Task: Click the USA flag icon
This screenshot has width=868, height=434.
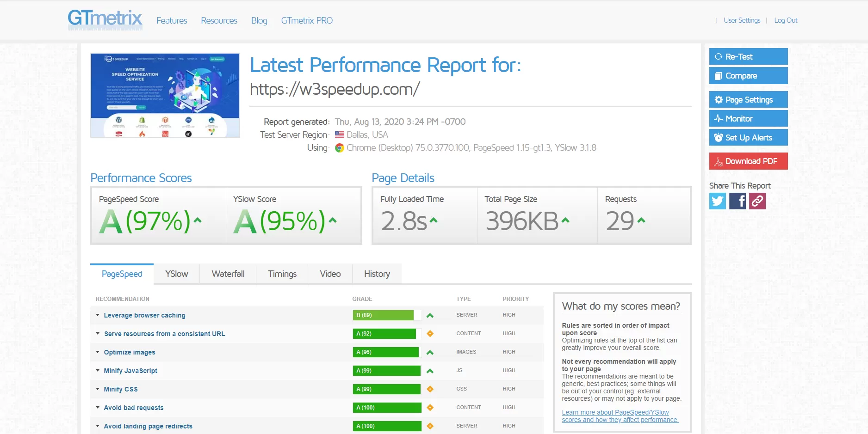Action: coord(340,135)
